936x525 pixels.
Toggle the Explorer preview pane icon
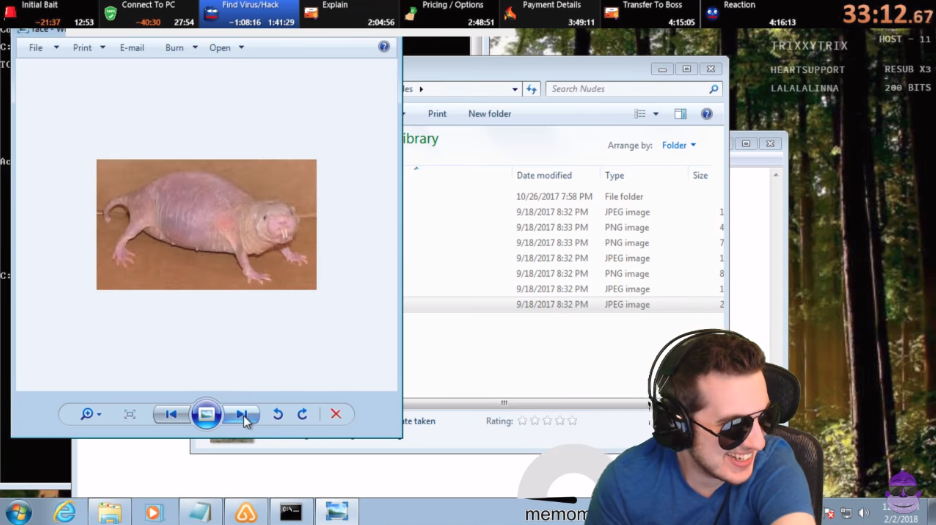tap(680, 114)
